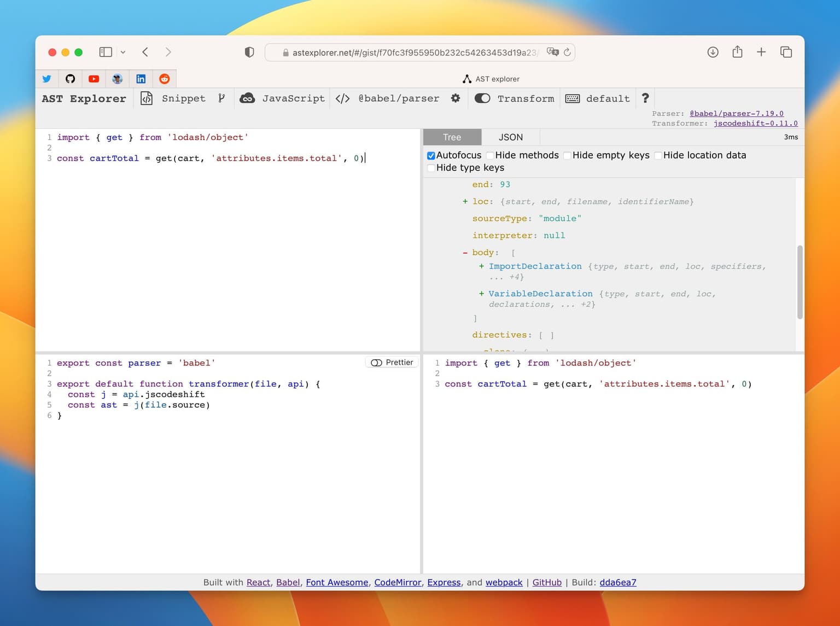The height and width of the screenshot is (626, 840).
Task: Expand the VariableDeclaration node
Action: tap(481, 294)
